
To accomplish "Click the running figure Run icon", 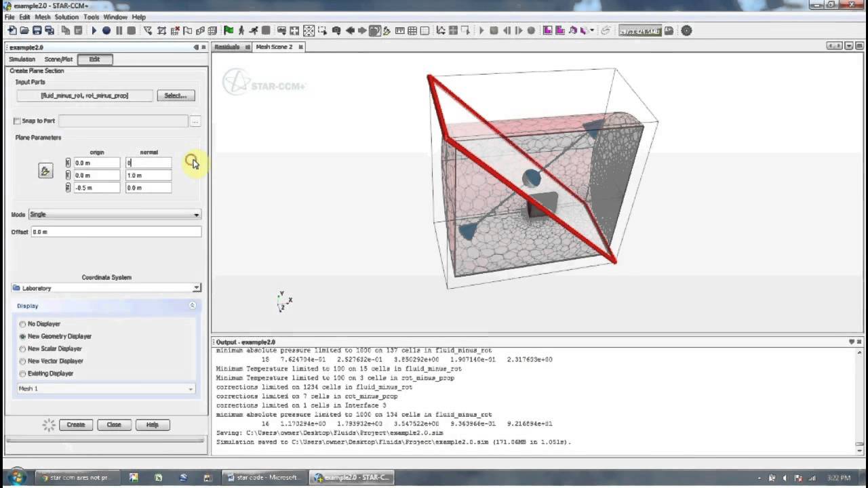I will [254, 30].
